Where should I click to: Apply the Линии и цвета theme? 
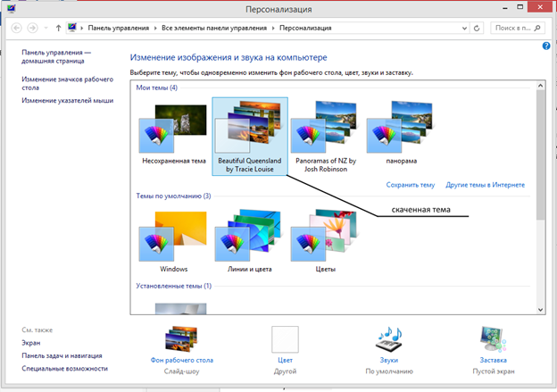click(x=249, y=242)
